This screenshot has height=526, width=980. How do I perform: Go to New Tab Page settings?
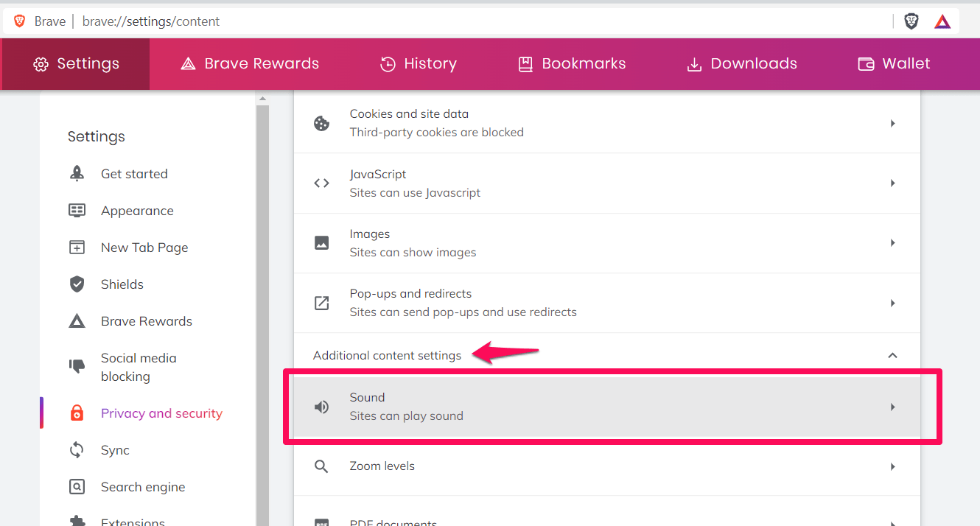pos(144,248)
